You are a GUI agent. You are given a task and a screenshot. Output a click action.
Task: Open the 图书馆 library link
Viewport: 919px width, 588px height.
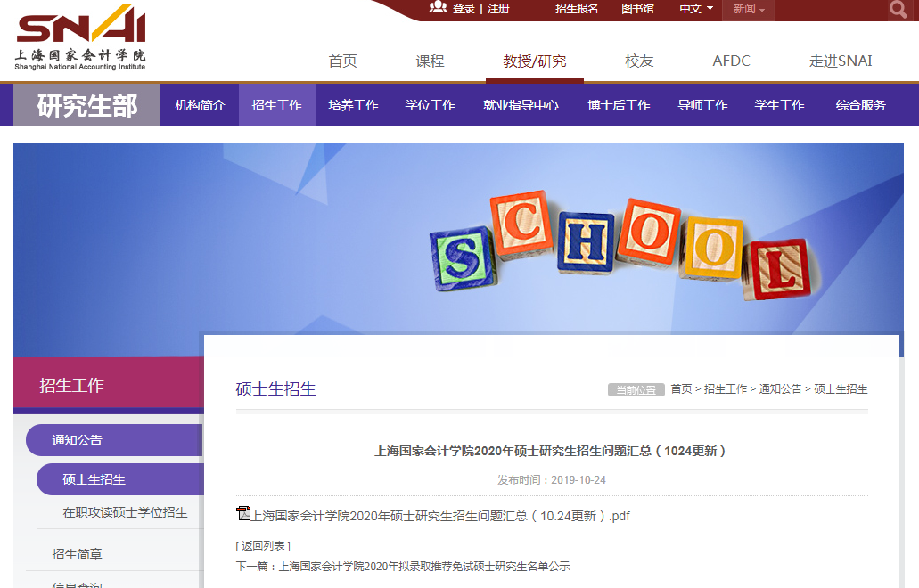click(x=636, y=9)
